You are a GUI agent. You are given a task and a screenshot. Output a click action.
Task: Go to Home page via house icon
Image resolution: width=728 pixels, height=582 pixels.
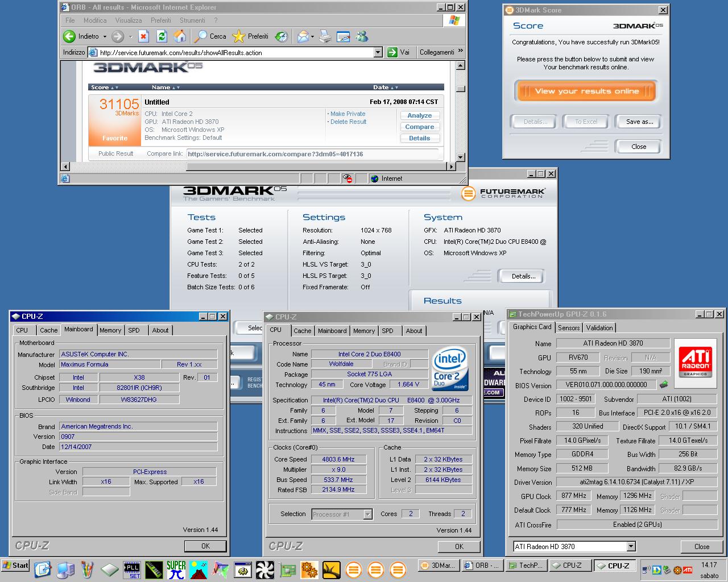(180, 36)
